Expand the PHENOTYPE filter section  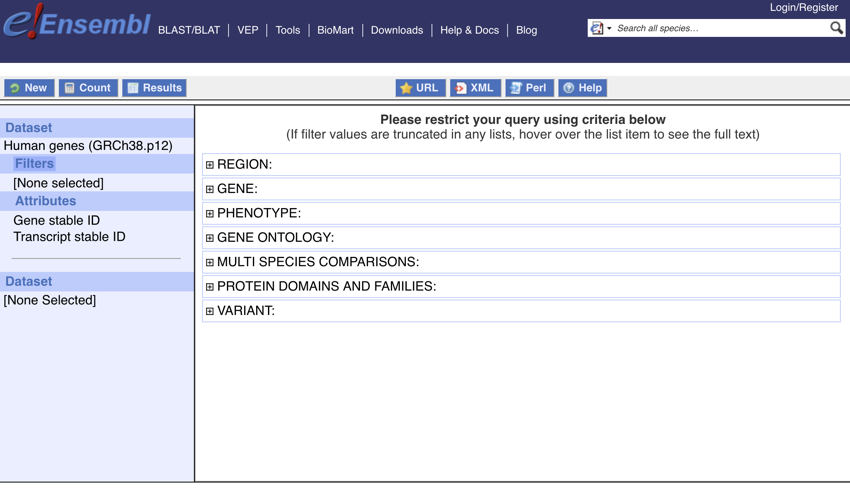coord(210,214)
